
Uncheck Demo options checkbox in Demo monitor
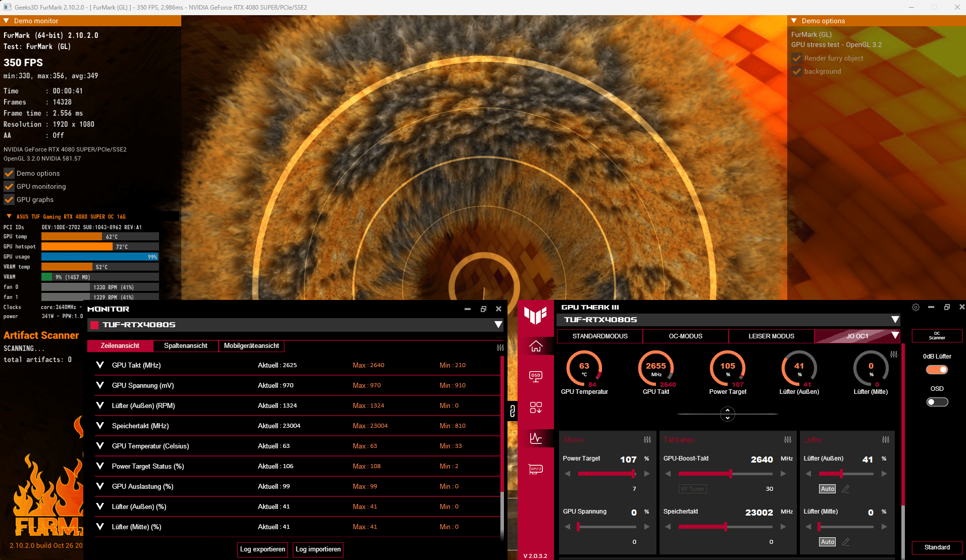9,173
